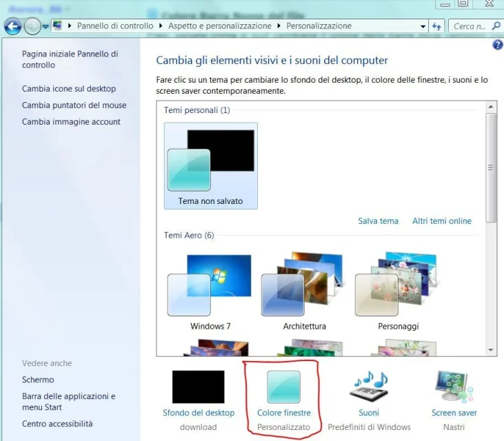
Task: Click the Control Panel icon in address bar
Action: point(57,25)
